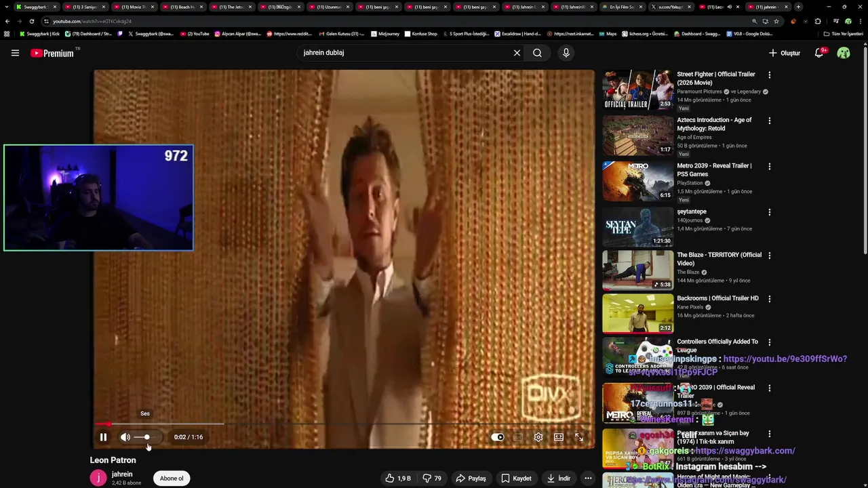Image resolution: width=868 pixels, height=488 pixels.
Task: Subscribe with the Abone ol button
Action: tap(172, 479)
